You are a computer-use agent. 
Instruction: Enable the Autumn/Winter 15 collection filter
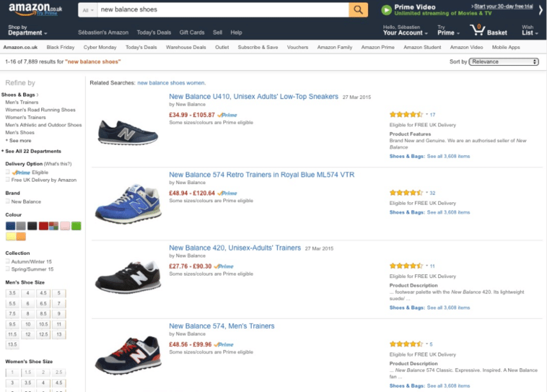point(7,262)
